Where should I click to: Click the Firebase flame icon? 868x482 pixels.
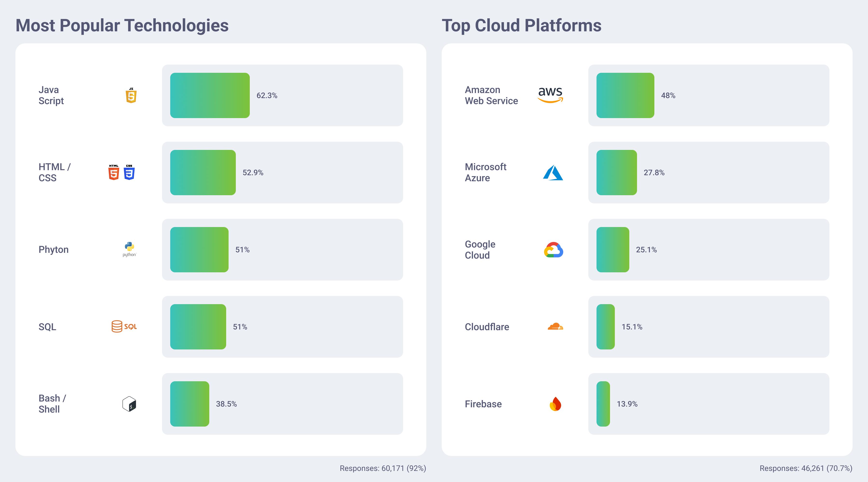(555, 404)
